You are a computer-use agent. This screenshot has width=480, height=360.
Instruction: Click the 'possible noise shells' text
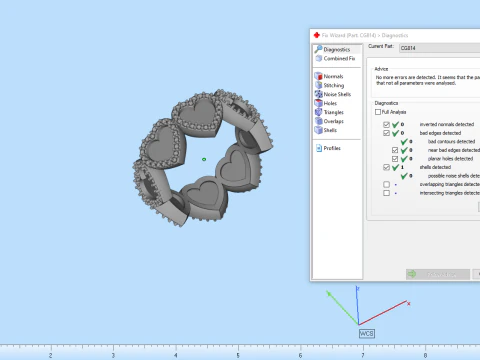click(454, 176)
